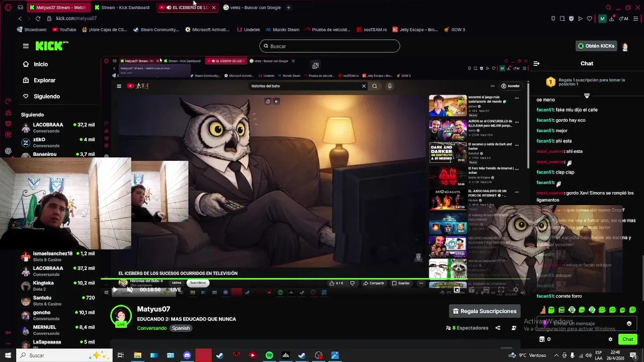The image size is (644, 362).
Task: Open Opera downloads icon in toolbar
Action: [x=612, y=19]
